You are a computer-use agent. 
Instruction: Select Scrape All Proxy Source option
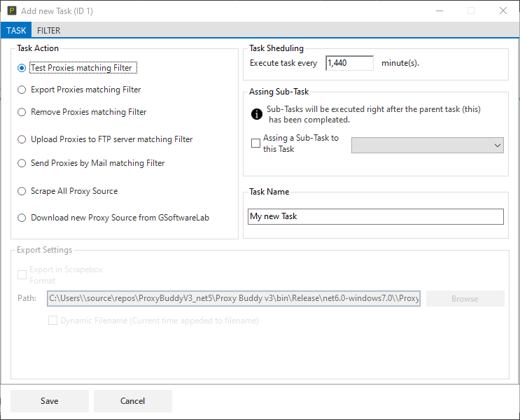(x=22, y=191)
